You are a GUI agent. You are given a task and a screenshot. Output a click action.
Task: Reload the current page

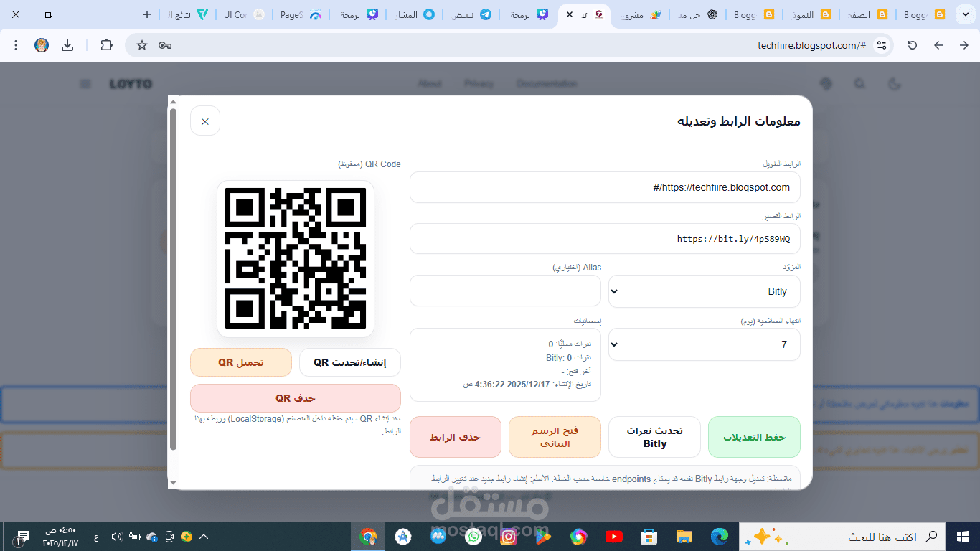(913, 45)
